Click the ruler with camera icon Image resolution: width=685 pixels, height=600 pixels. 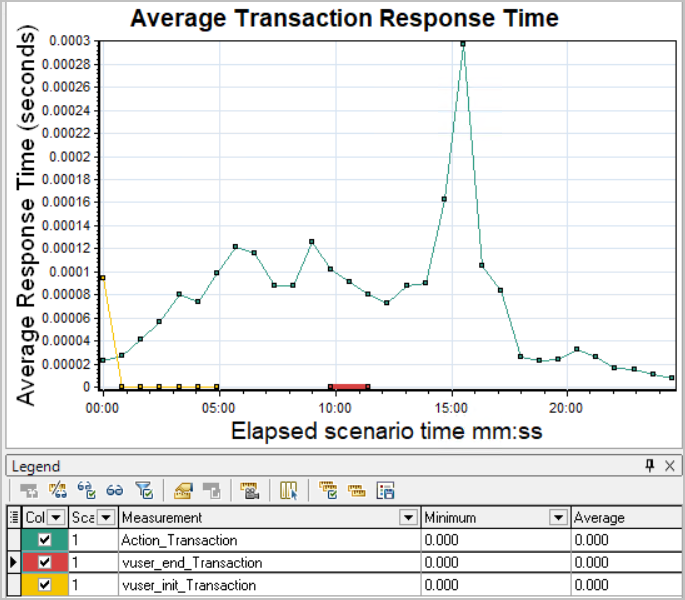(249, 491)
